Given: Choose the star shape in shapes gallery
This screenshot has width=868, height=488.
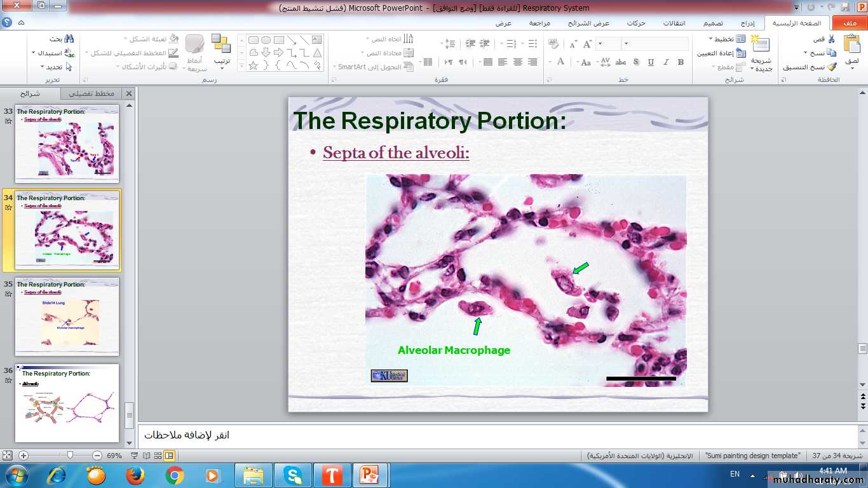Looking at the screenshot, I should (254, 65).
